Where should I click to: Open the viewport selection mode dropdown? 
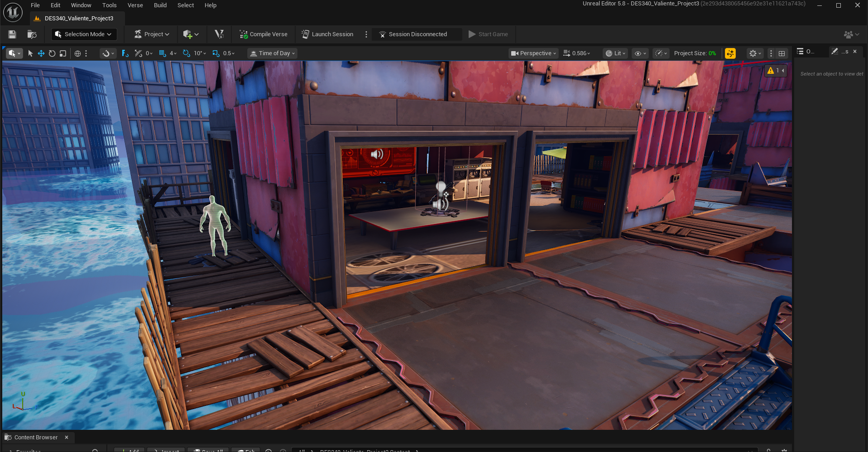pos(14,53)
